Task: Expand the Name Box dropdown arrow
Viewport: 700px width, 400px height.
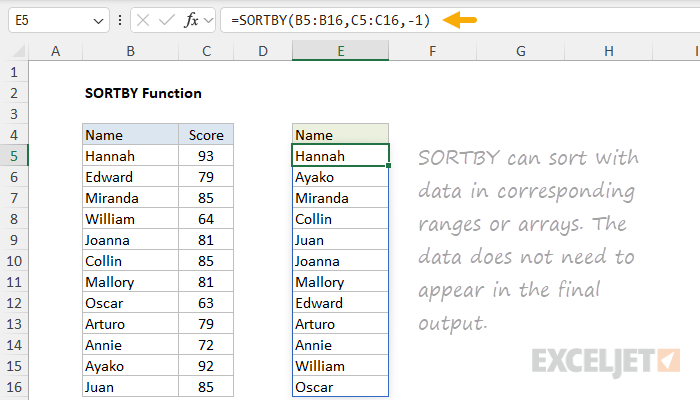Action: pos(98,21)
